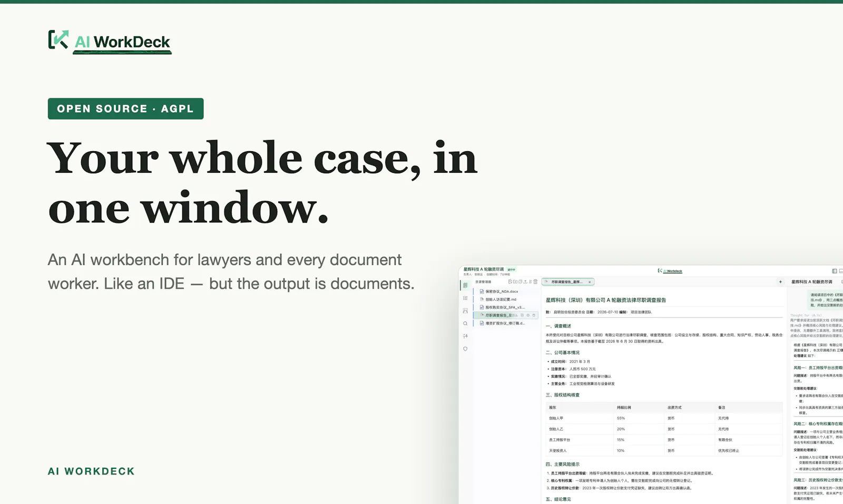Click document title 星辉科技（深圳）有限公司 A 轮融资法律尽职调查报告

click(x=606, y=300)
